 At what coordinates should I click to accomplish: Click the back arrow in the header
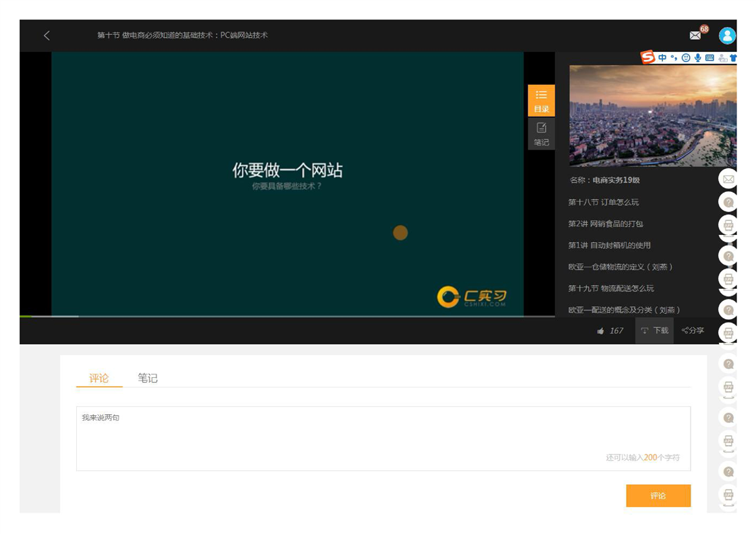[x=46, y=36]
